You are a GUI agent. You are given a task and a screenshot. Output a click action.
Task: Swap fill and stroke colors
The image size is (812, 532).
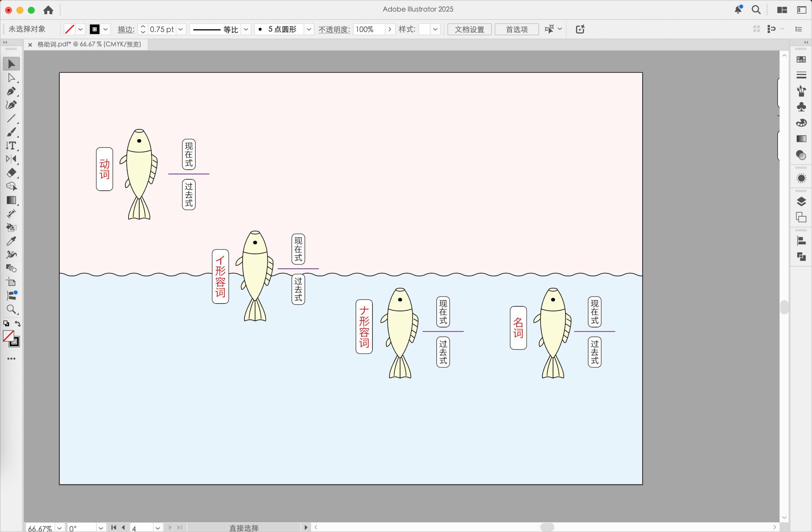point(18,324)
